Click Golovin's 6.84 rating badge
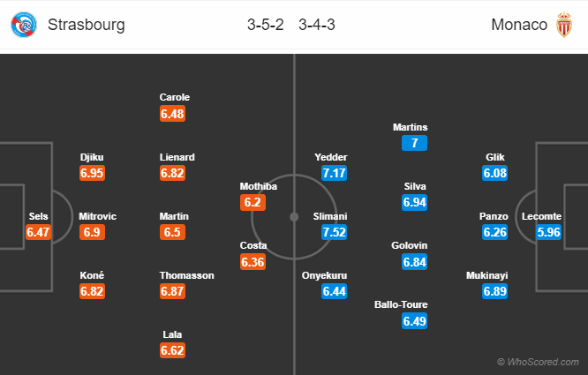Image resolution: width=588 pixels, height=375 pixels. tap(415, 262)
